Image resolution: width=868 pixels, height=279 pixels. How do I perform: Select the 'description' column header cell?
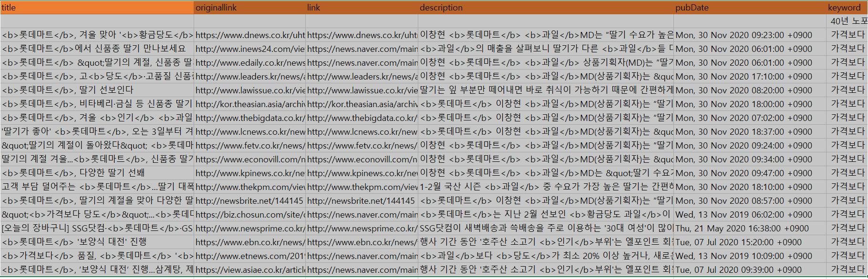pos(546,8)
